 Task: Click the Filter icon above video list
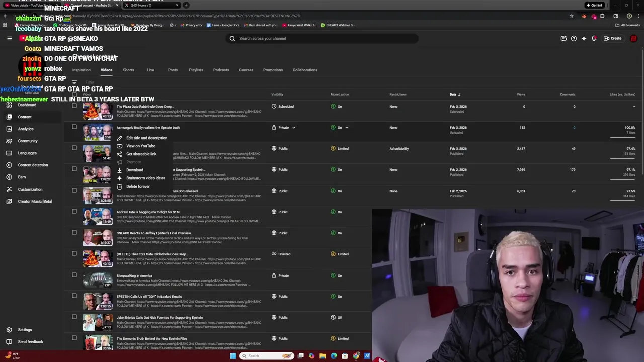point(74,82)
